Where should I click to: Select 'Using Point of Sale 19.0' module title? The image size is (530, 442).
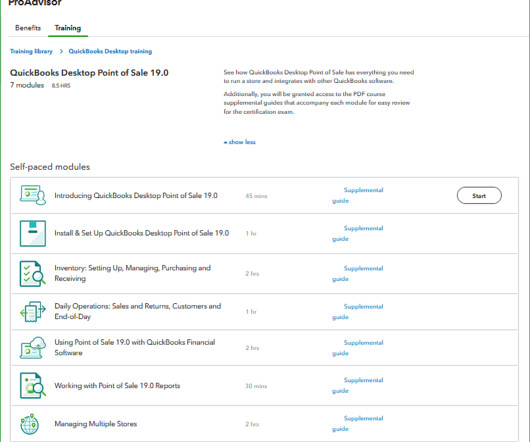pos(135,347)
